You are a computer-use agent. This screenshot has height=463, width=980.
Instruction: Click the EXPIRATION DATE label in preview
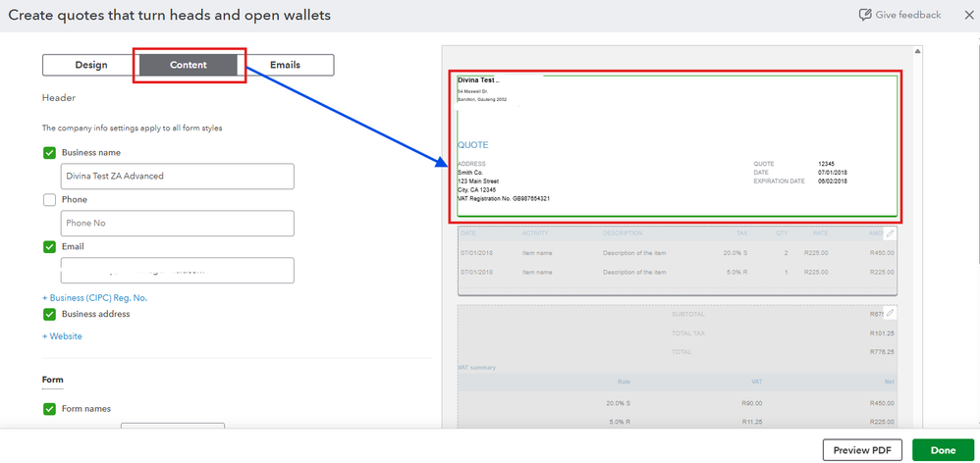point(779,180)
